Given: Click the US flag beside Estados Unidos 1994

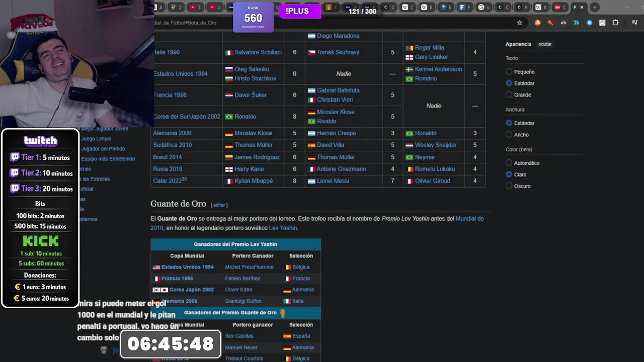Looking at the screenshot, I should (156, 267).
